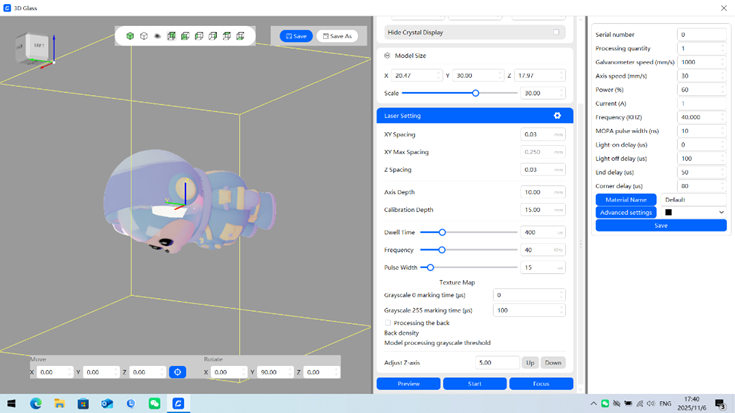The image size is (735, 413).
Task: Click the Save As button
Action: (337, 36)
